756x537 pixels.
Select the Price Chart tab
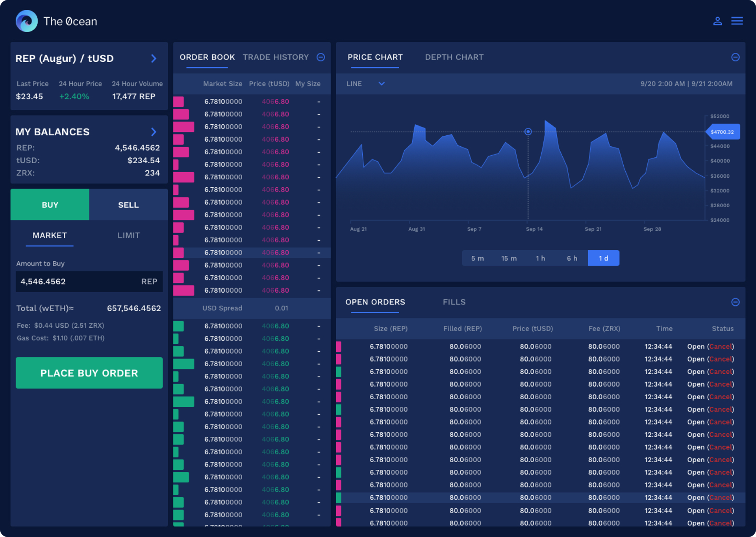tap(375, 57)
